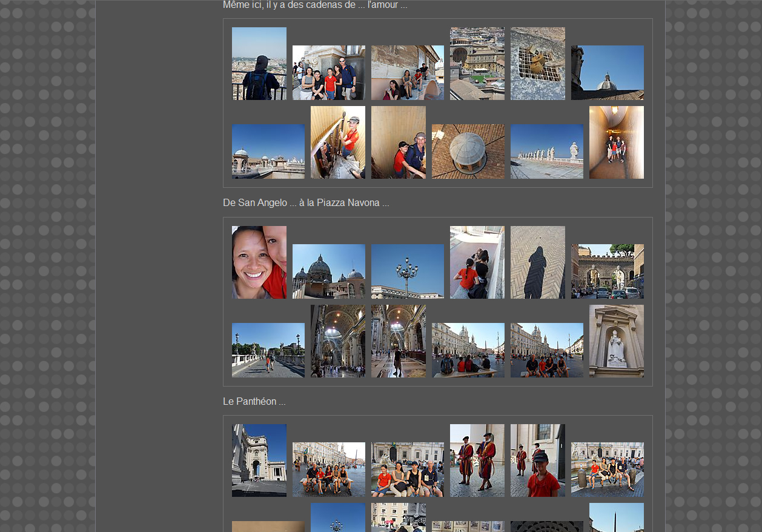Open row of statues on balustrade photo
This screenshot has width=762, height=532.
coord(546,151)
